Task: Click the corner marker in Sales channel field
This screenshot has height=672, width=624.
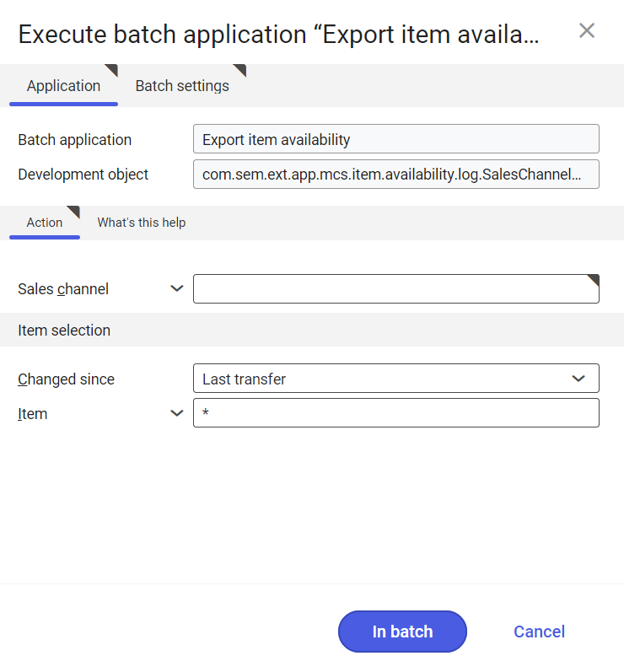Action: click(594, 279)
